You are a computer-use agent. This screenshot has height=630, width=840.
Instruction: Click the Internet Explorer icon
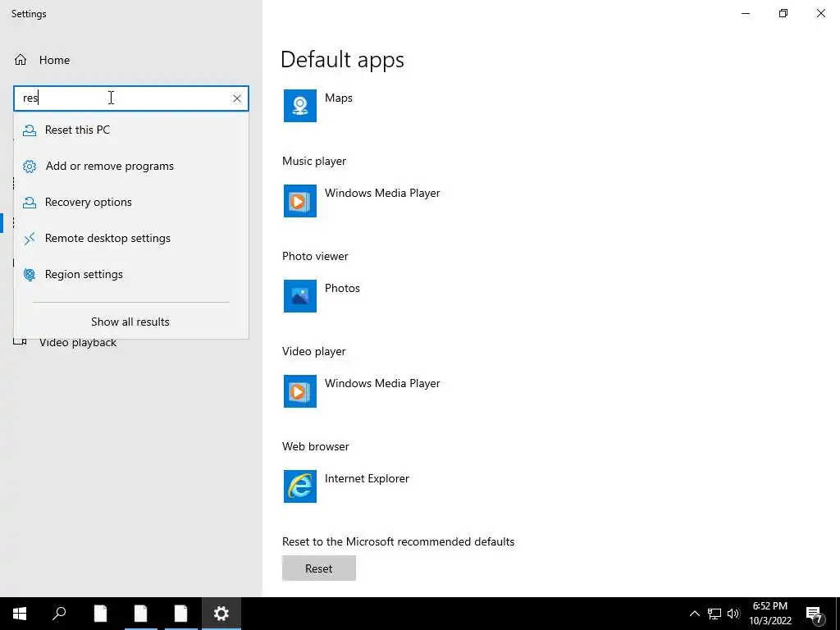coord(300,486)
